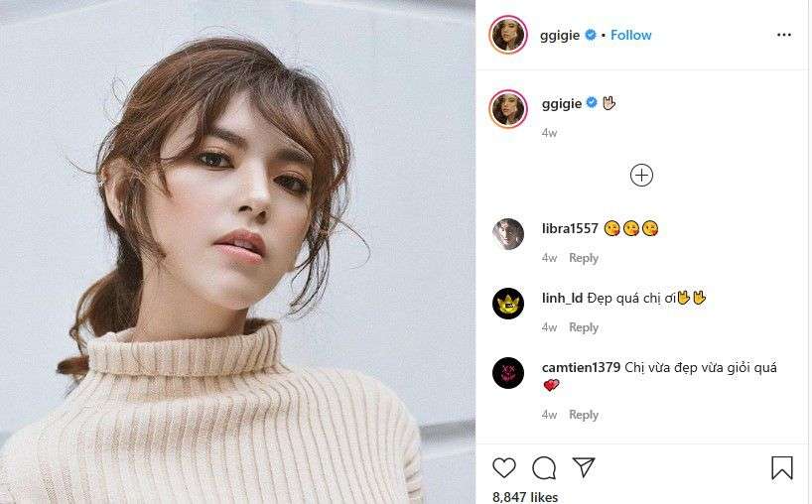Save post with the bookmark icon

[x=782, y=467]
